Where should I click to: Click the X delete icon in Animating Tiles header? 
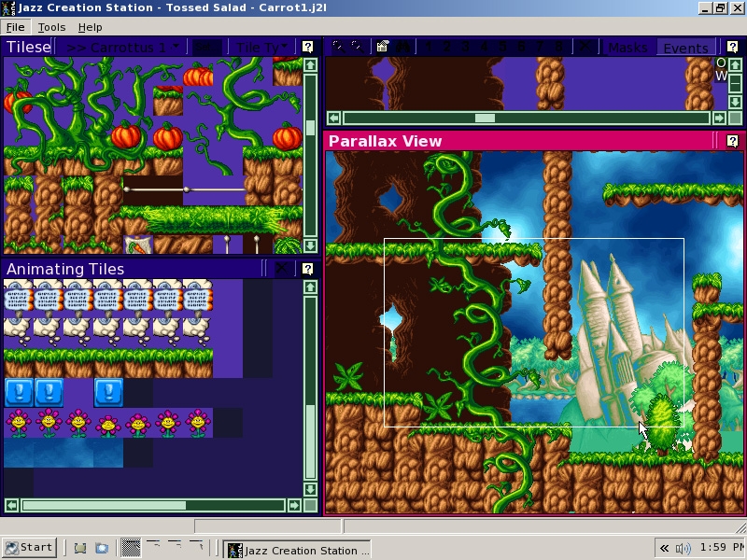282,269
